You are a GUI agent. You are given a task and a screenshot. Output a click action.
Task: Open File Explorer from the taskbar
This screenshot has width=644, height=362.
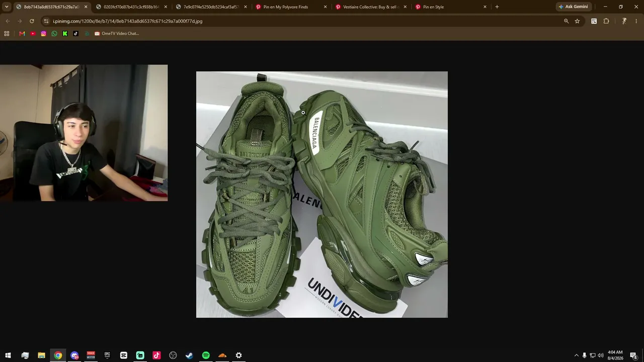click(x=41, y=355)
